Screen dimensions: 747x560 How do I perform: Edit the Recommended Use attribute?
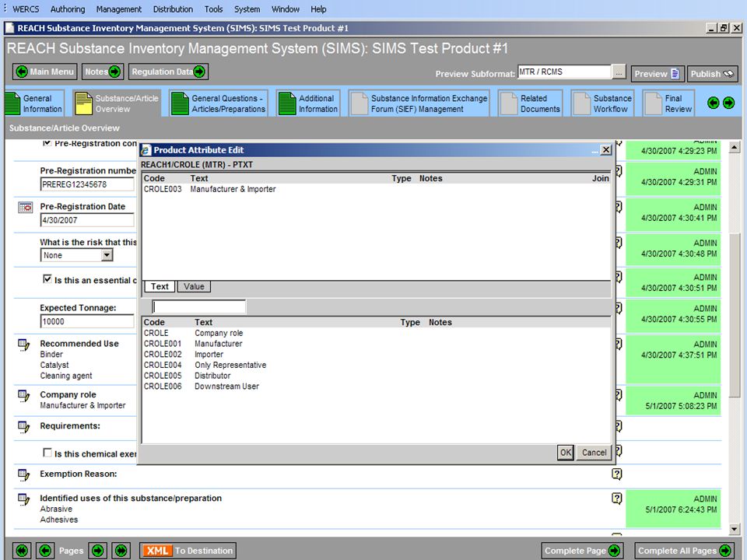pos(24,345)
